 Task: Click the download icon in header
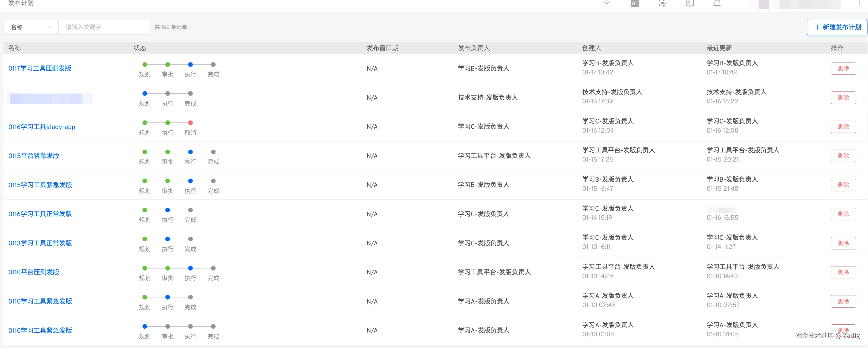607,3
